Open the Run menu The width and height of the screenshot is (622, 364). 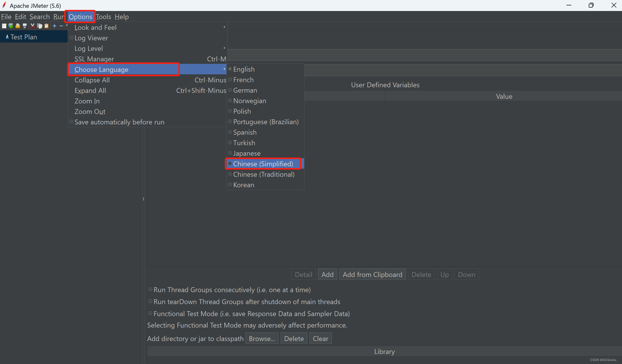coord(59,17)
